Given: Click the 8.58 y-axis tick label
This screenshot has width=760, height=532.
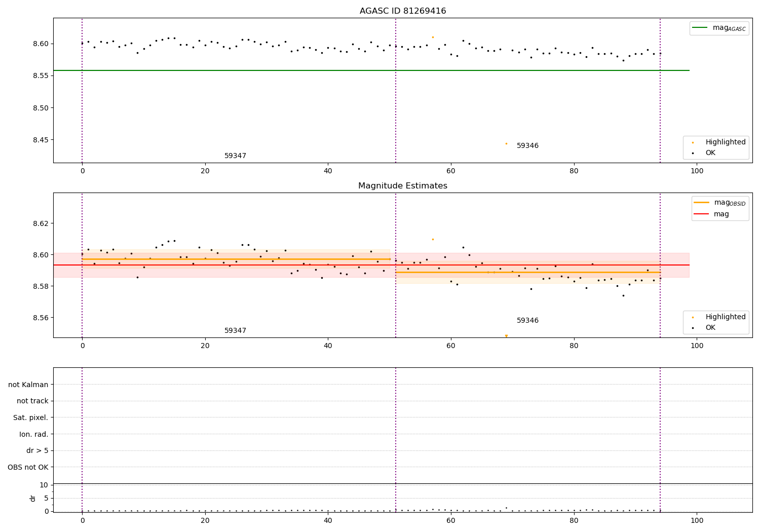Looking at the screenshot, I should pyautogui.click(x=42, y=286).
